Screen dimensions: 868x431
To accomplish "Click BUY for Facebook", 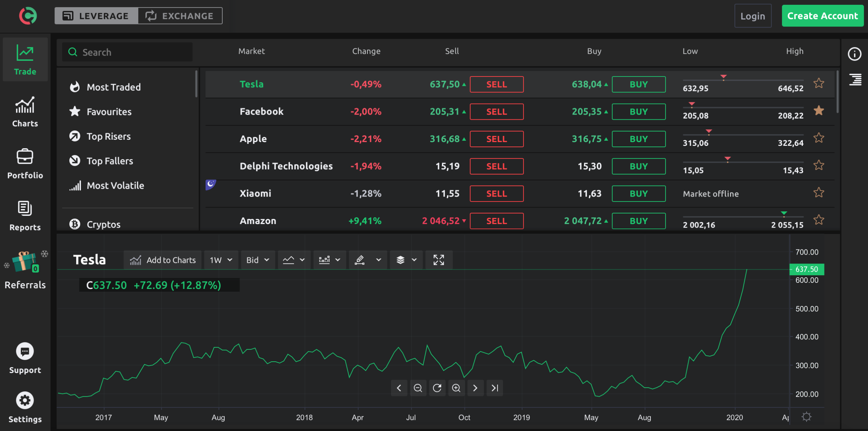I will [638, 112].
